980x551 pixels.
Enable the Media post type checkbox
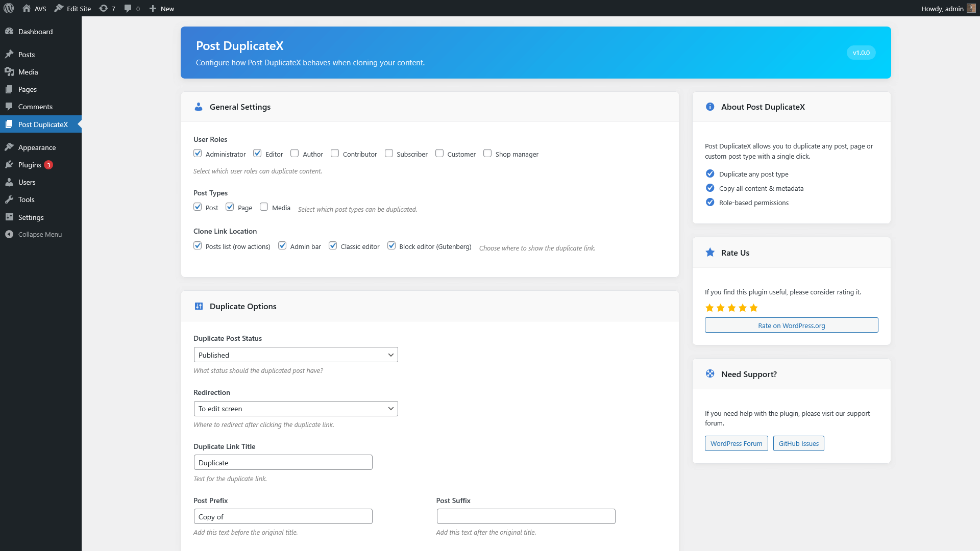(264, 207)
